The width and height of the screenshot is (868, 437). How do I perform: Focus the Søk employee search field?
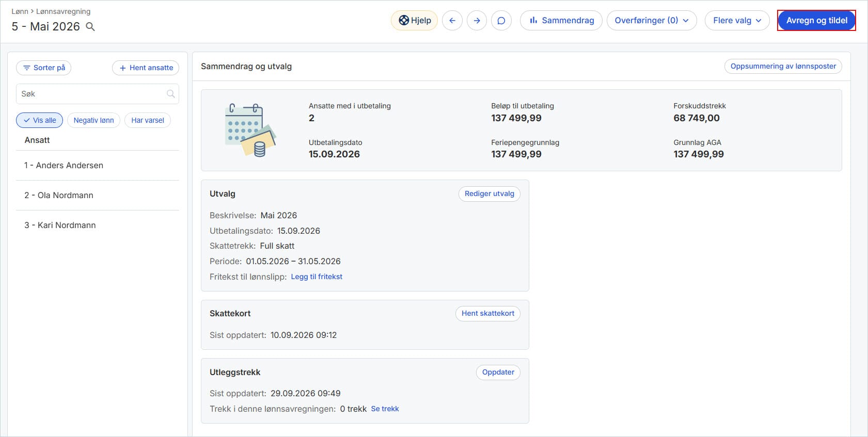98,94
